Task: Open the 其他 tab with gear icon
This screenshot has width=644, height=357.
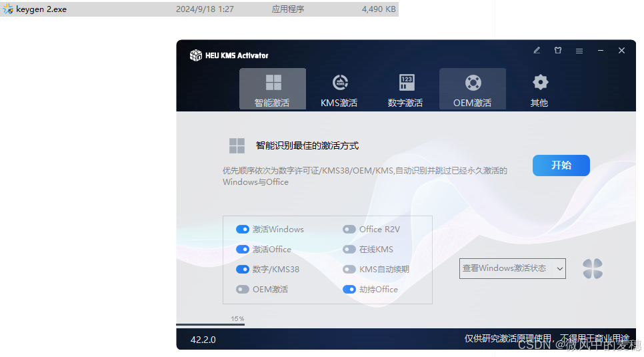Action: (x=539, y=89)
